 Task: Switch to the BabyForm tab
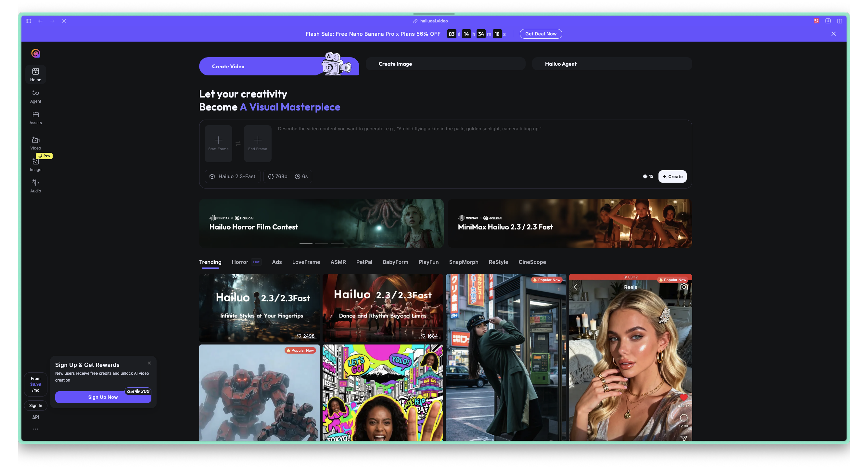(x=395, y=262)
